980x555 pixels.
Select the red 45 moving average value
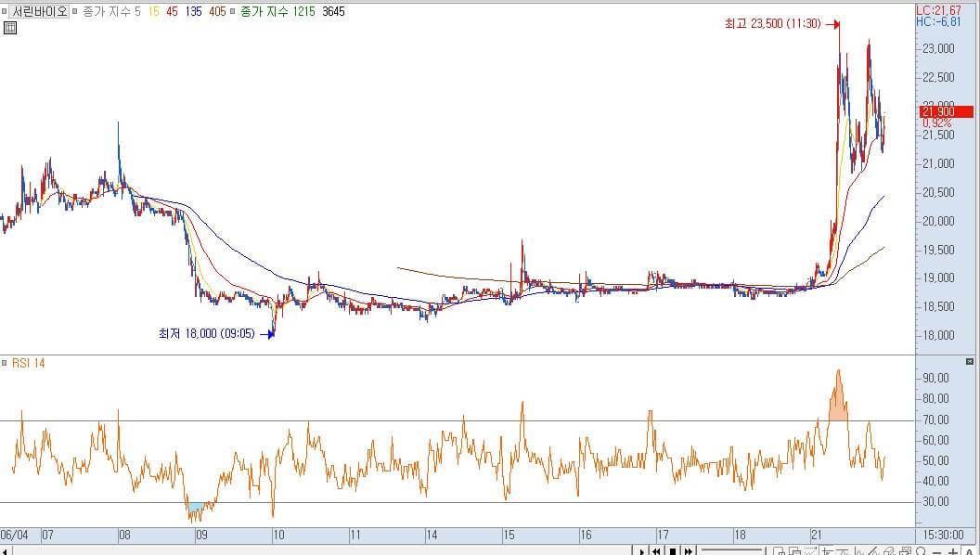pos(172,11)
